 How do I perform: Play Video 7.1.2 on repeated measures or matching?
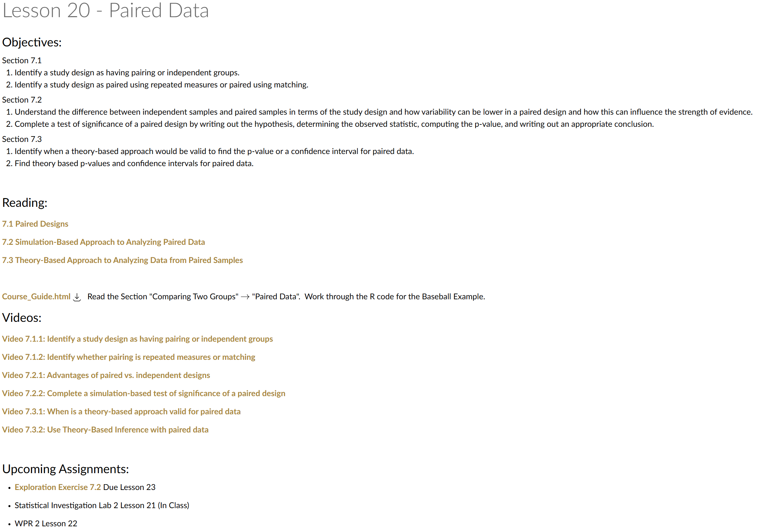click(129, 357)
